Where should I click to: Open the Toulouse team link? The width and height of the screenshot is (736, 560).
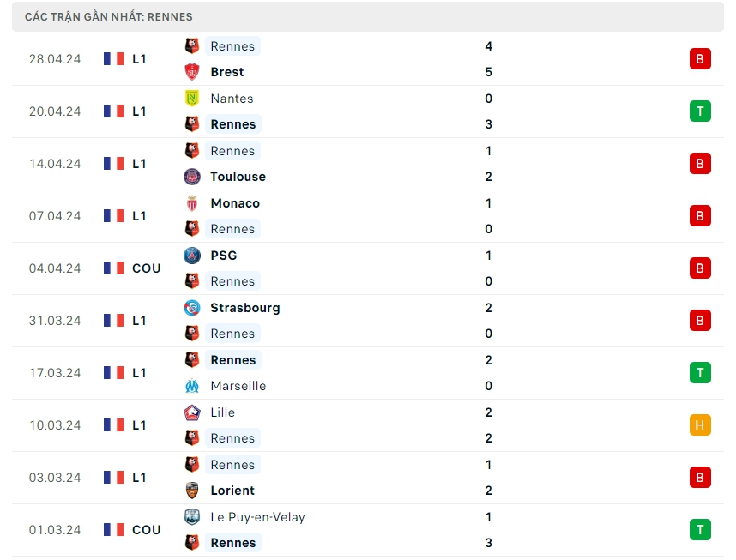238,177
